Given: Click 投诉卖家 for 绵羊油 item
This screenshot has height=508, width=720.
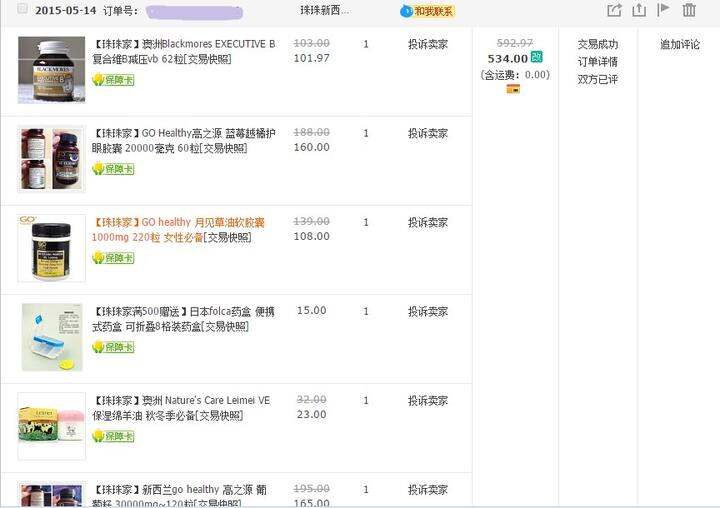Looking at the screenshot, I should point(428,401).
